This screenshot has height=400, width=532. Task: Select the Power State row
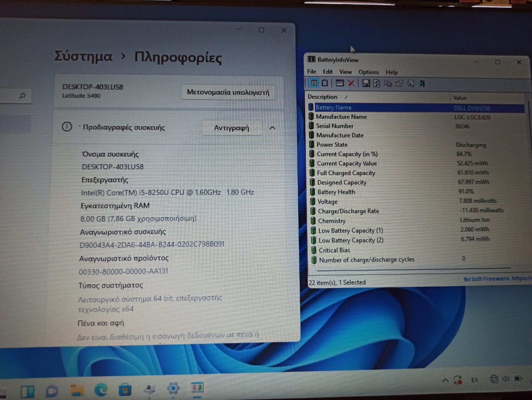(x=417, y=144)
